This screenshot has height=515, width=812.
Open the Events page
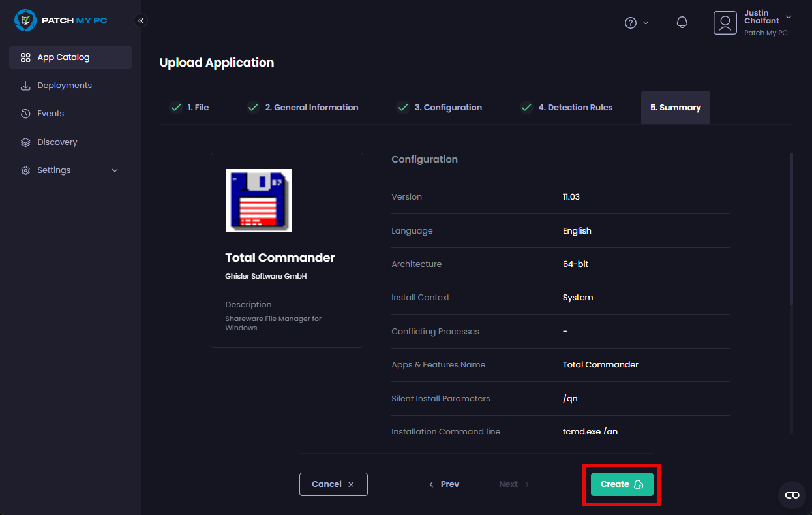[50, 114]
